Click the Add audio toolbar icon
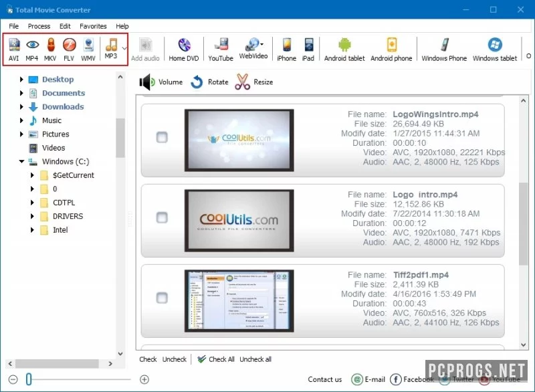The image size is (535, 392). click(145, 50)
